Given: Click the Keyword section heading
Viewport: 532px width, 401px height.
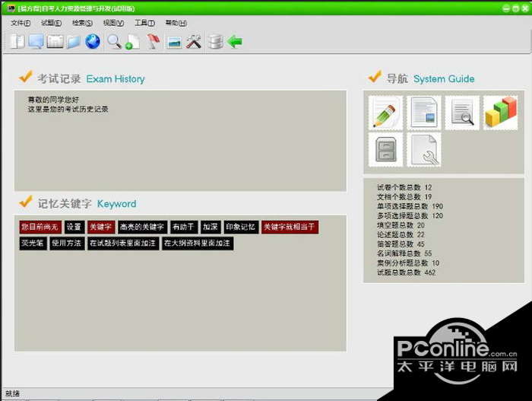Looking at the screenshot, I should [x=117, y=204].
